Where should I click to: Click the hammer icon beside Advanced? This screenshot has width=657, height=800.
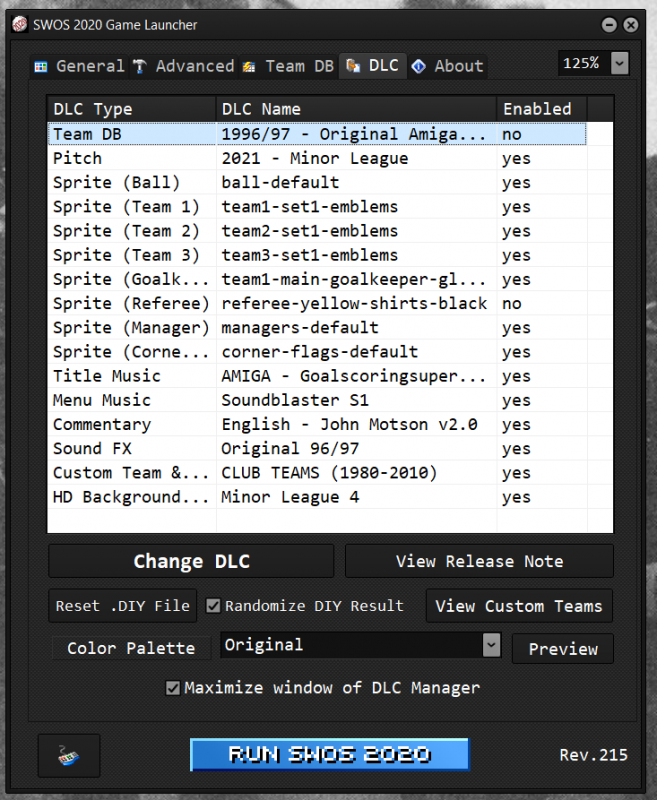[141, 67]
